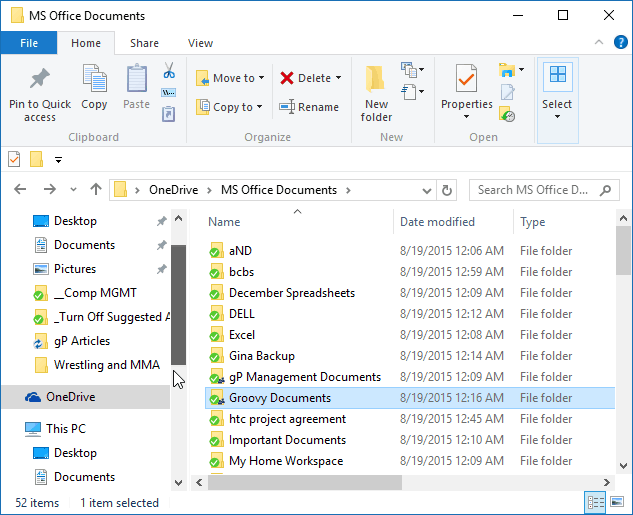Click the Cut scissors icon
The height and width of the screenshot is (515, 633).
pyautogui.click(x=169, y=70)
